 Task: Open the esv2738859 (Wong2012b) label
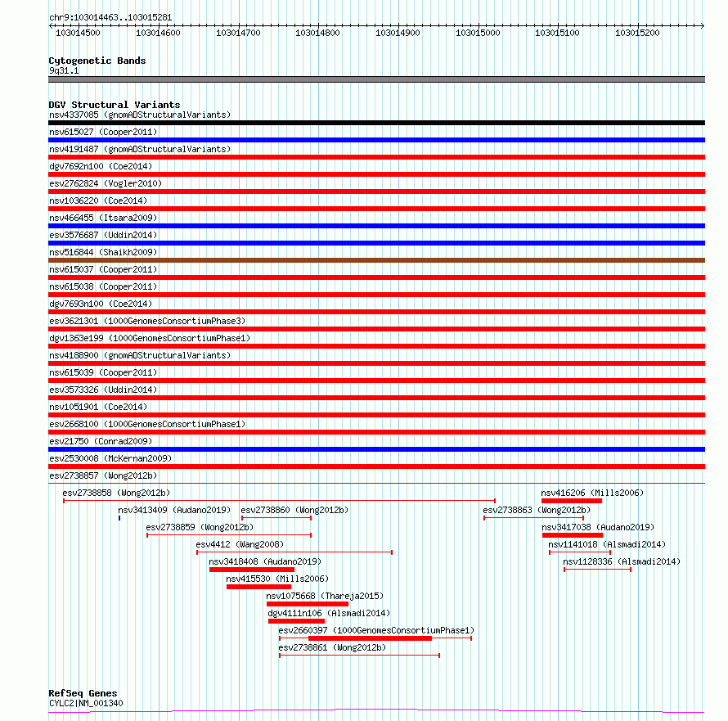click(200, 527)
